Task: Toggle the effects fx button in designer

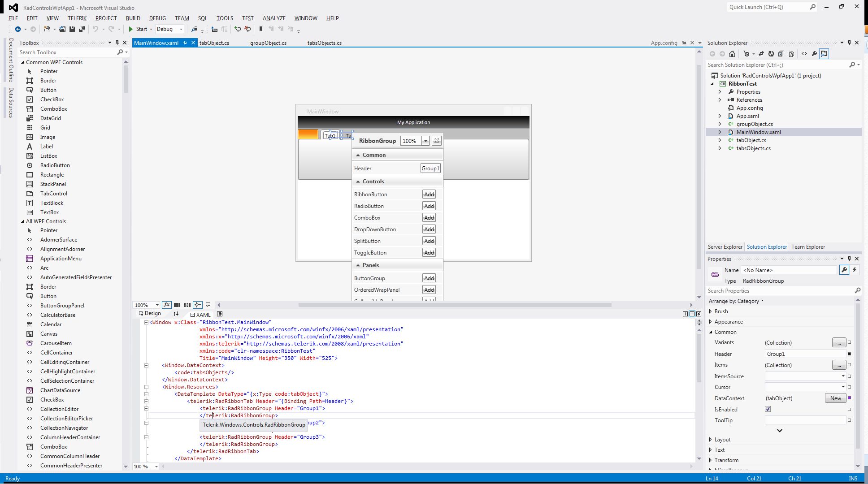Action: [166, 305]
